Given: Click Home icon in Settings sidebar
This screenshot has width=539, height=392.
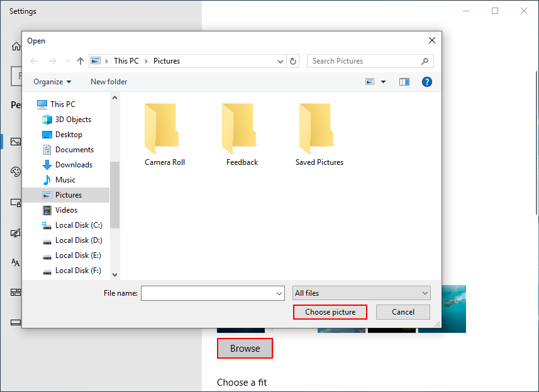Looking at the screenshot, I should 16,46.
